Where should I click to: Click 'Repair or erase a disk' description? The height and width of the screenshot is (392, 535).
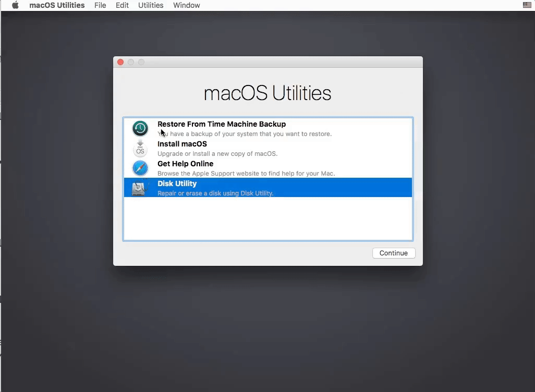click(215, 193)
